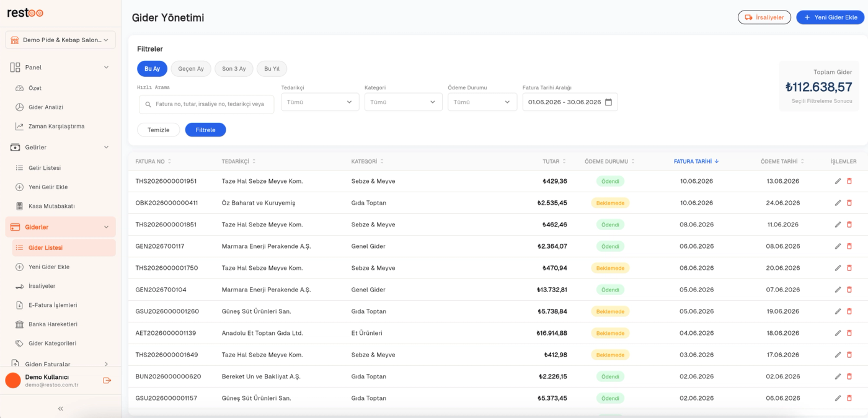Screen dimensions: 868x418
Task: Edit the GEN2026700117 expense entry
Action: point(838,246)
